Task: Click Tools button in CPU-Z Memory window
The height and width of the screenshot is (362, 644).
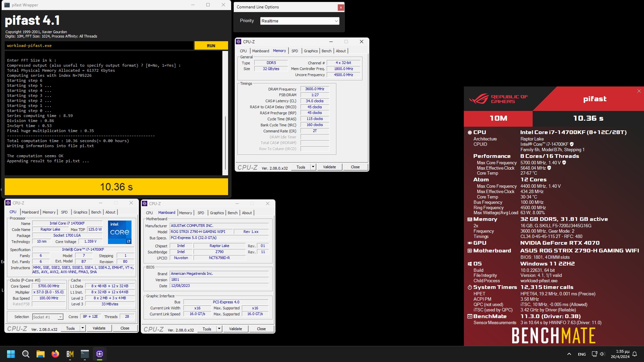Action: (x=301, y=167)
